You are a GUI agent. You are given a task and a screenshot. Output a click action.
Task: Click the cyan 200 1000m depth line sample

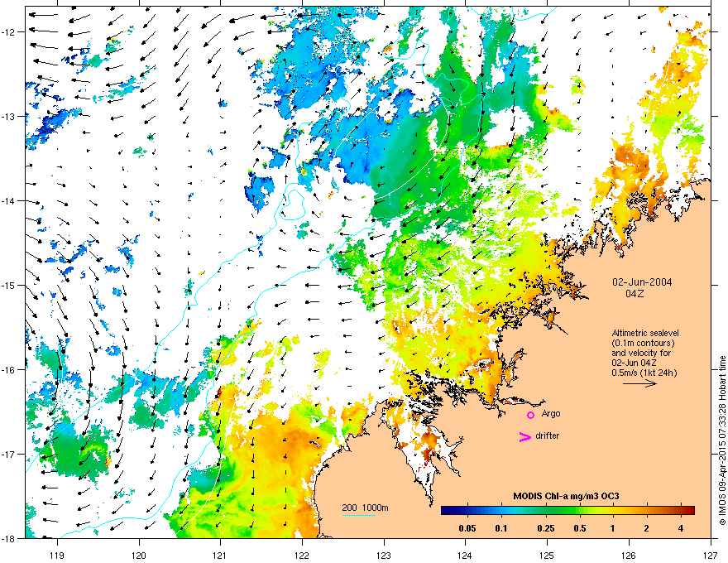click(x=358, y=515)
